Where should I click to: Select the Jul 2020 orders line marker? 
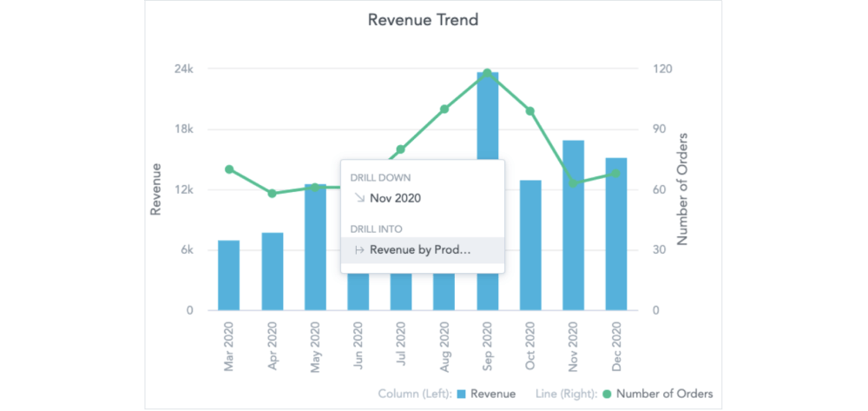(401, 149)
